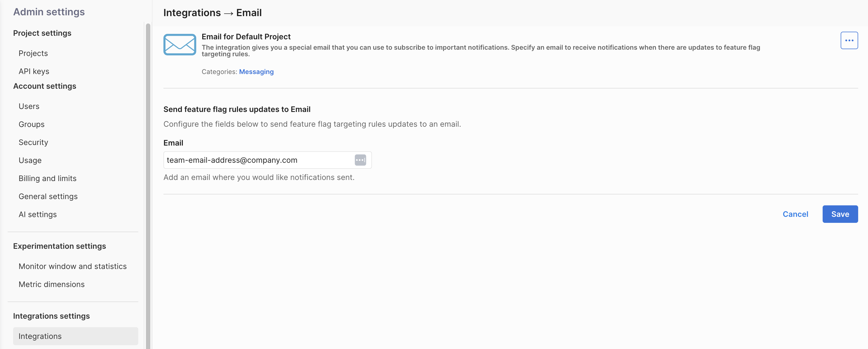Open Monitor window and statistics
Screen dimensions: 868x349
tap(72, 266)
